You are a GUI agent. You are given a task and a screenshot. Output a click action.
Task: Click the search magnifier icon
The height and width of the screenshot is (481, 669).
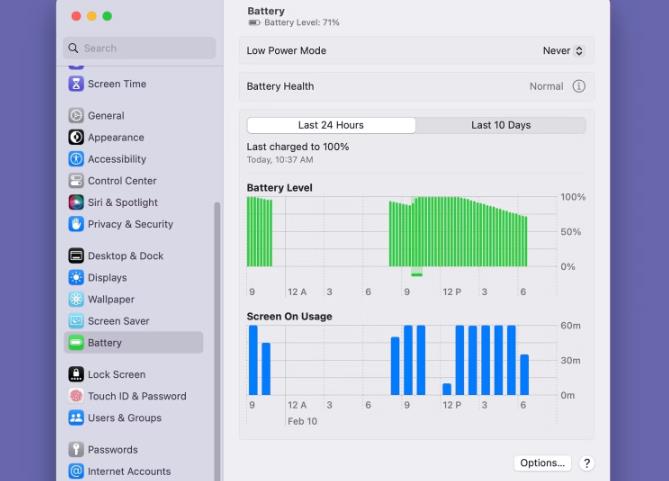(x=73, y=48)
